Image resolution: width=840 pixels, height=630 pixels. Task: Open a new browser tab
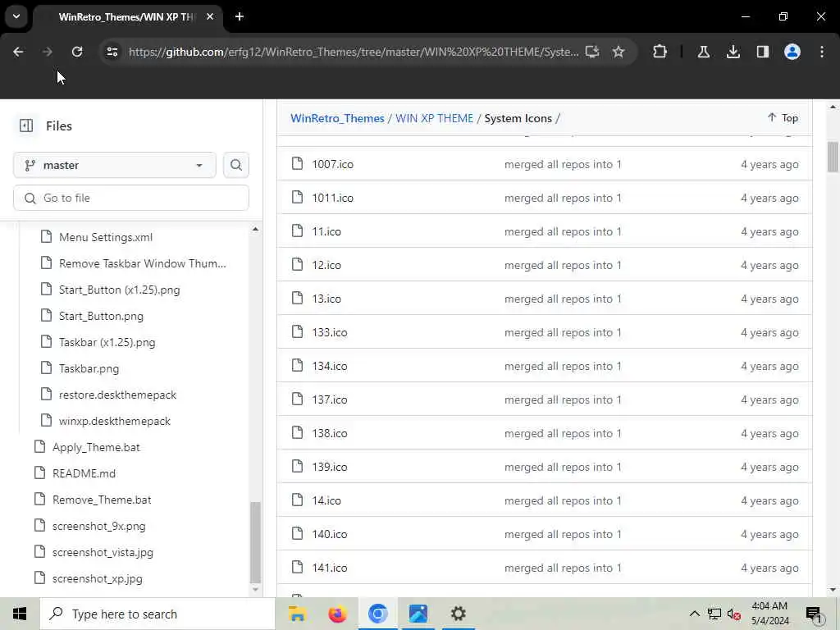(x=240, y=16)
